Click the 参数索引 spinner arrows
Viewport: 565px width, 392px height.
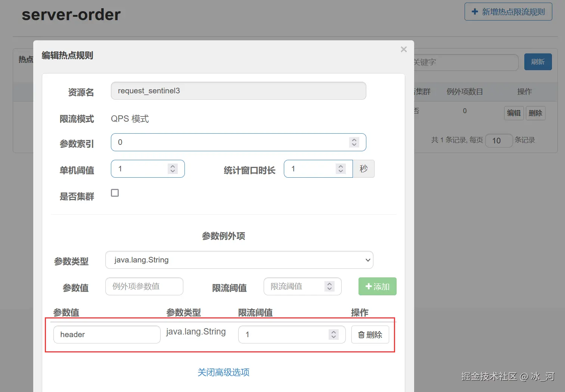pos(354,142)
